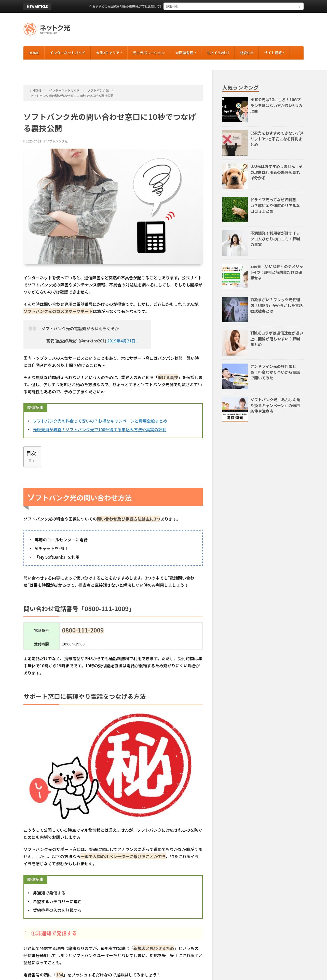327x980 pixels.
Task: Open Tiki光コラボは通信速度が遅い article
Action: 276,339
